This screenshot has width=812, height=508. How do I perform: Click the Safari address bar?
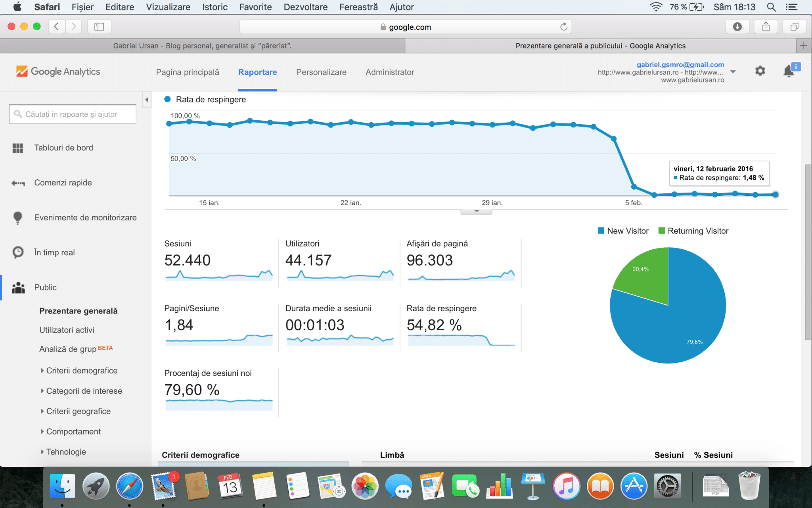(x=406, y=27)
